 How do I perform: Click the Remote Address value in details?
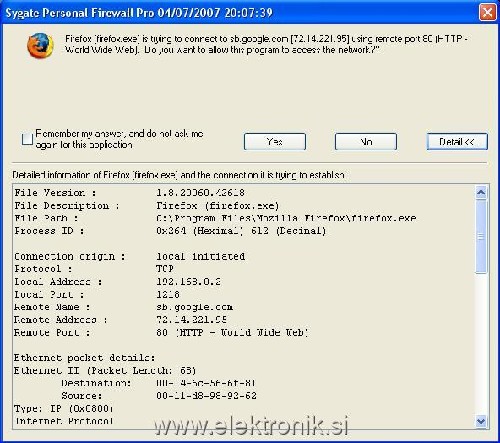click(191, 319)
